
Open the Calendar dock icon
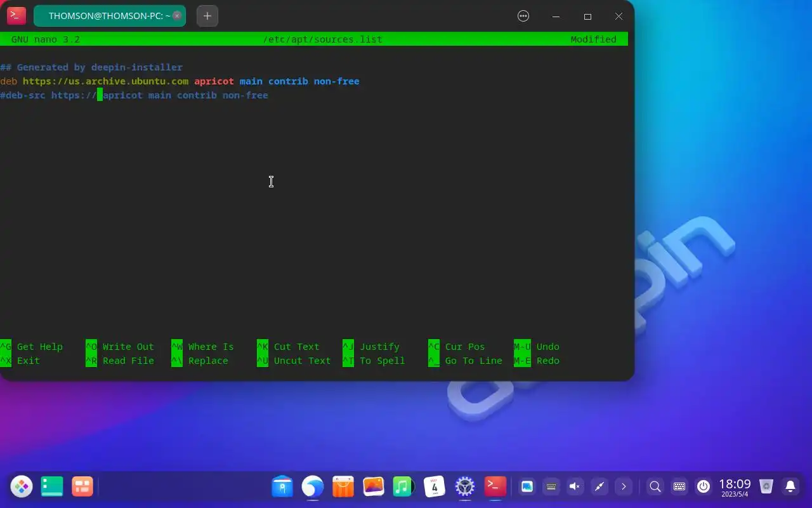pos(435,487)
